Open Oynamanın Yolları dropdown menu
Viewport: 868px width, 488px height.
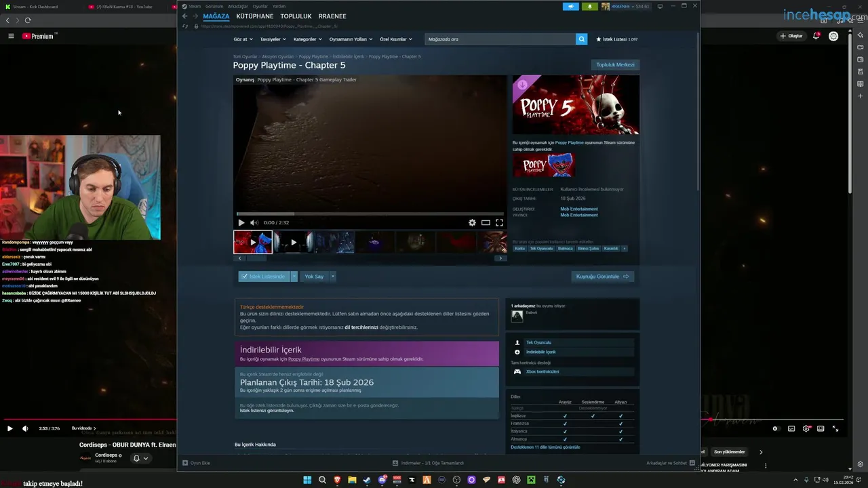(x=350, y=39)
